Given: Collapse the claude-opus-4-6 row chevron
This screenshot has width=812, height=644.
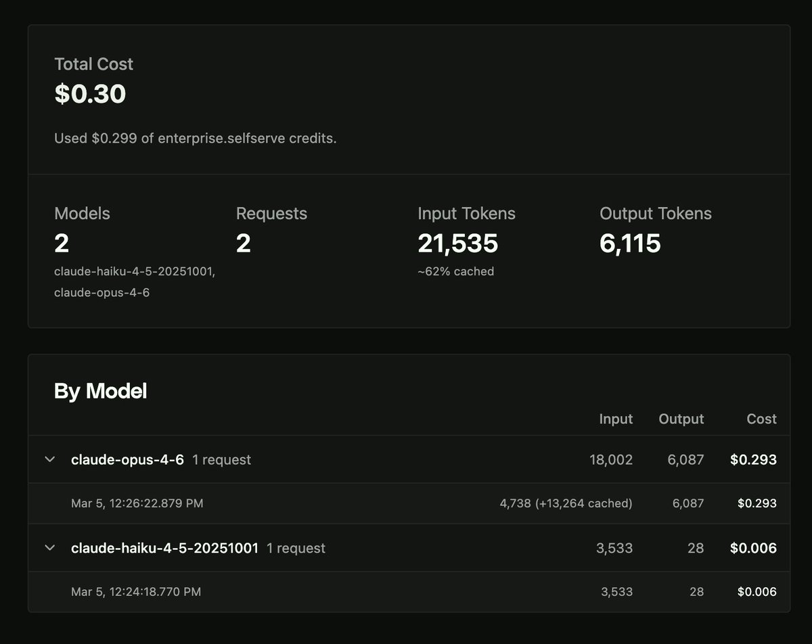Looking at the screenshot, I should coord(49,459).
